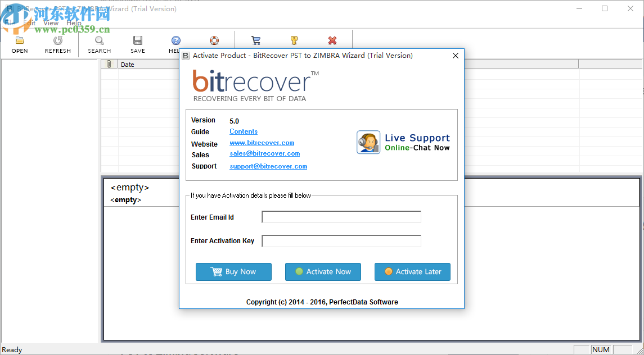
Task: Click the shopping cart purchase icon
Action: (256, 40)
